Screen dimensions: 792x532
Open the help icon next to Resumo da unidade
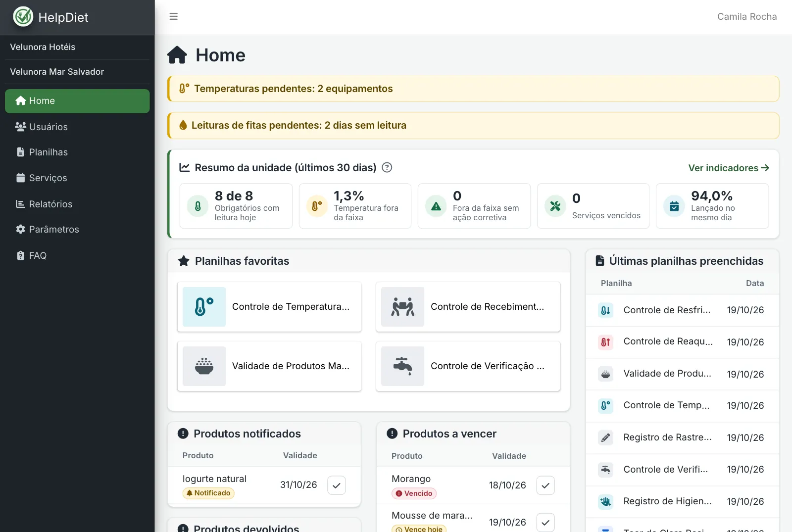click(x=387, y=167)
